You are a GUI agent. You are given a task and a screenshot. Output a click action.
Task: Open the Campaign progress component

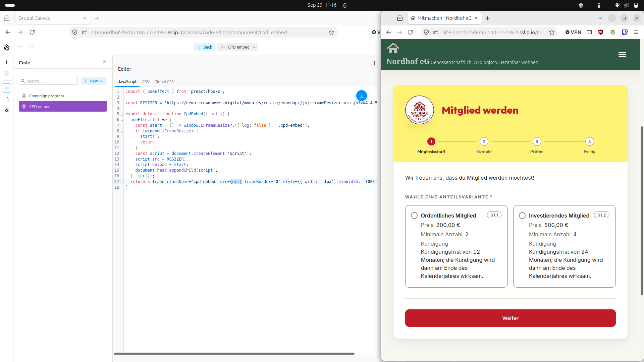pos(63,96)
